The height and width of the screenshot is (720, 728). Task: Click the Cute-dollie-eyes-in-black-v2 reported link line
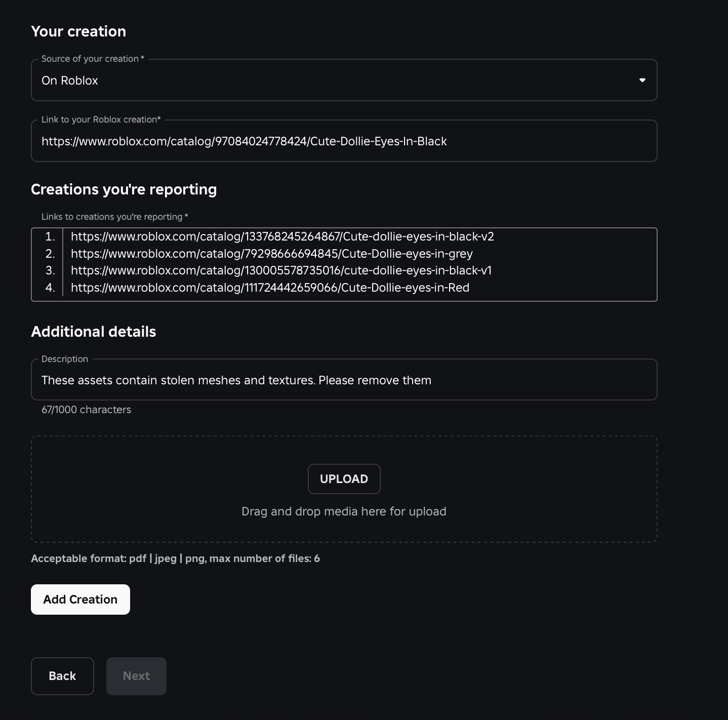click(x=282, y=236)
